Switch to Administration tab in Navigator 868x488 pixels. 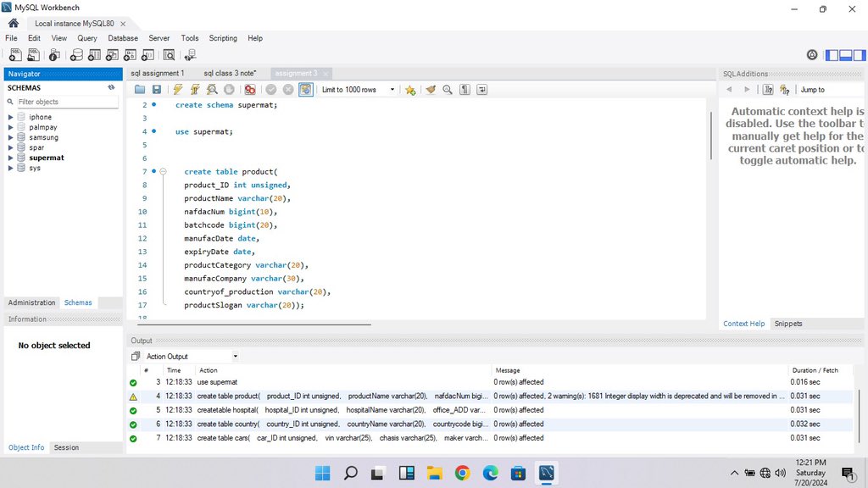click(31, 302)
